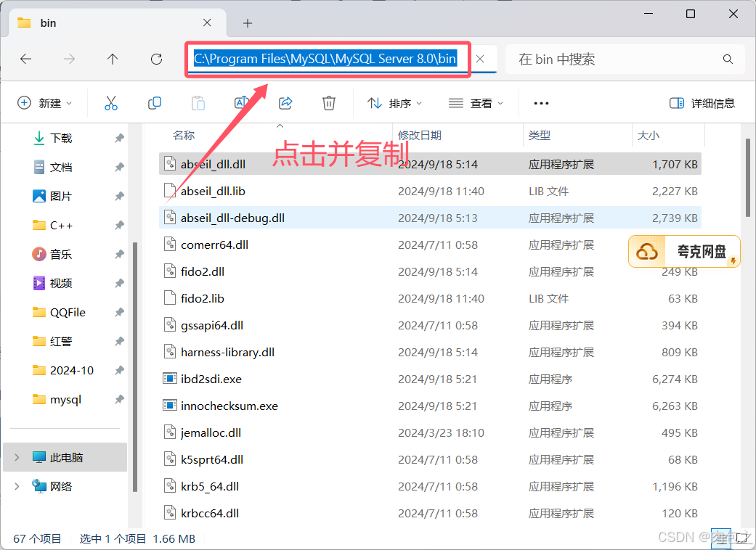Select 网络 in the sidebar
The width and height of the screenshot is (756, 550).
(61, 486)
